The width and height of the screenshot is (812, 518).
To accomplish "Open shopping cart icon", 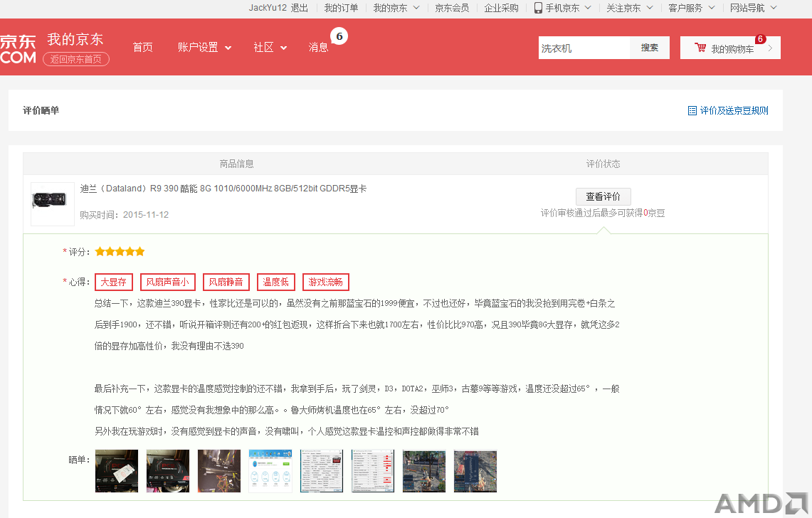I will tap(700, 48).
